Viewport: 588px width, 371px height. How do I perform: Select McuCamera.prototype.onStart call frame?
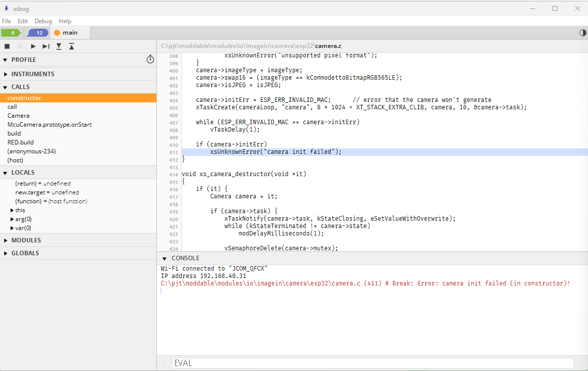point(49,125)
